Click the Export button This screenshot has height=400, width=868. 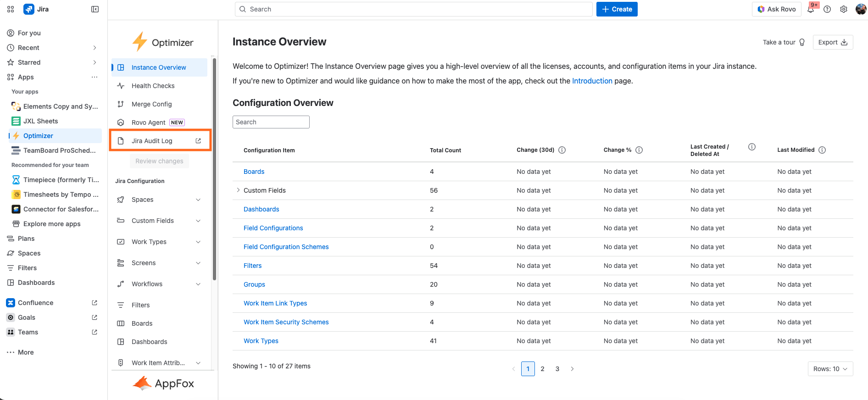[x=832, y=42]
